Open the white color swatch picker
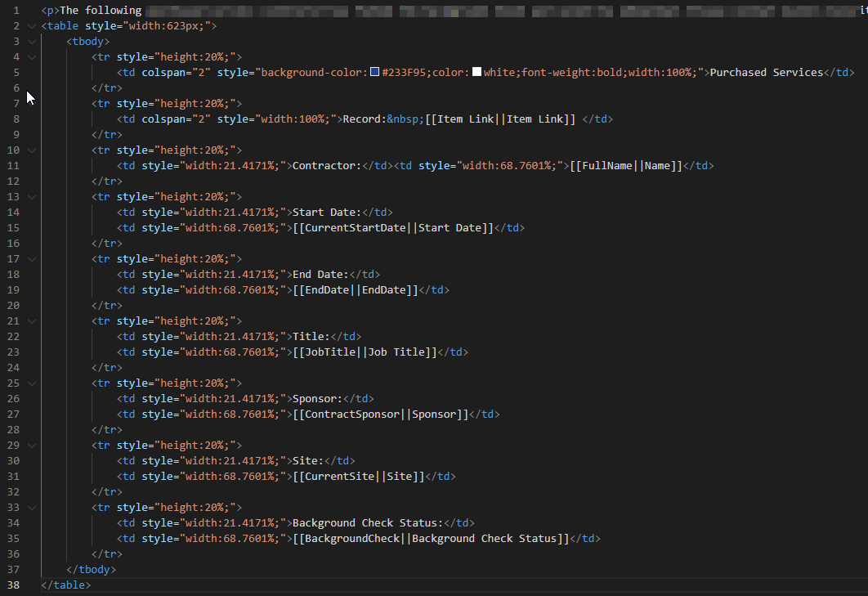The image size is (868, 596). click(477, 72)
